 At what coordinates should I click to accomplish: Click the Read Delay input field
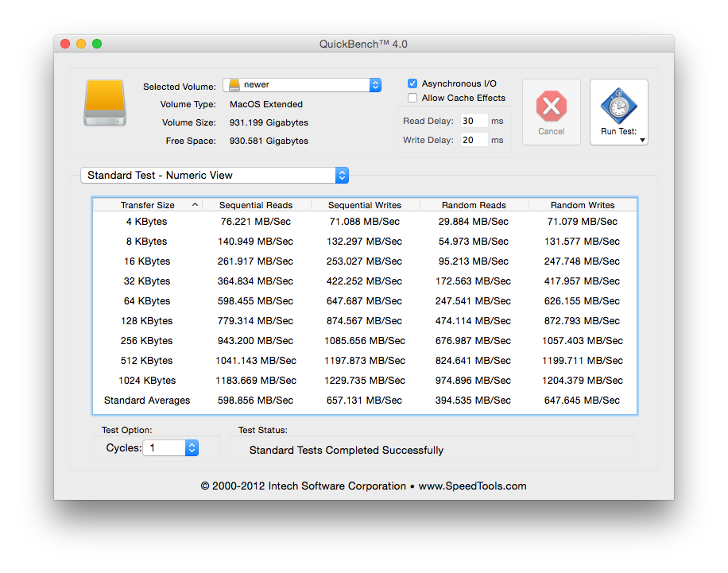(x=474, y=121)
